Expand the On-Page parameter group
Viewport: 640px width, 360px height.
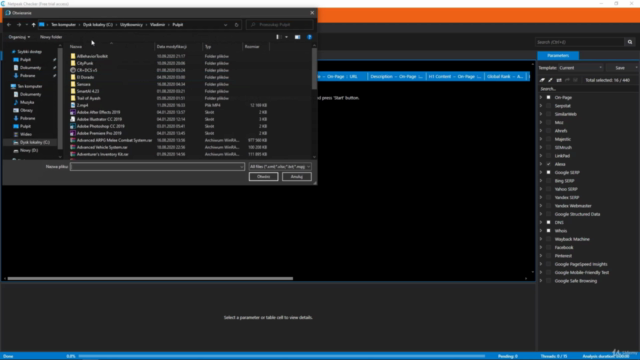[541, 97]
